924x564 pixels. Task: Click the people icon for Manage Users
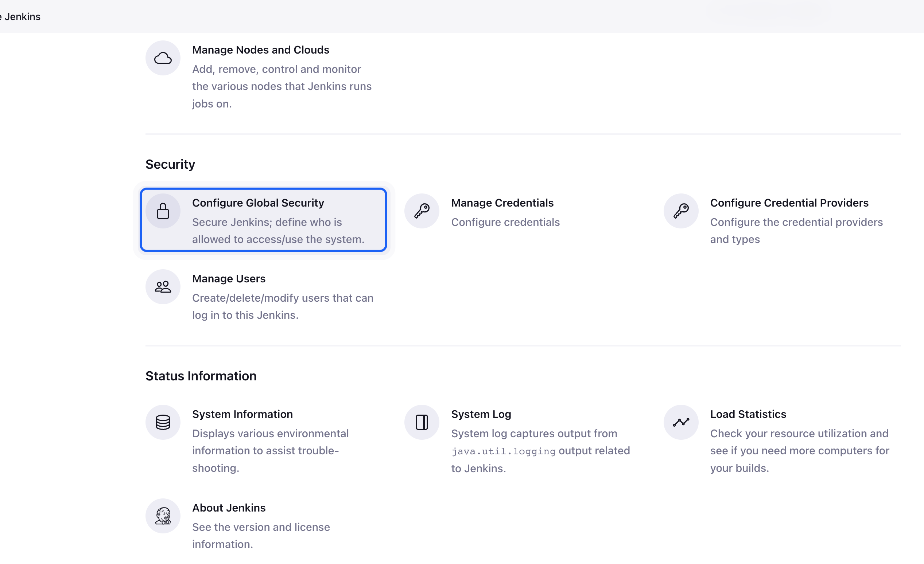(163, 287)
